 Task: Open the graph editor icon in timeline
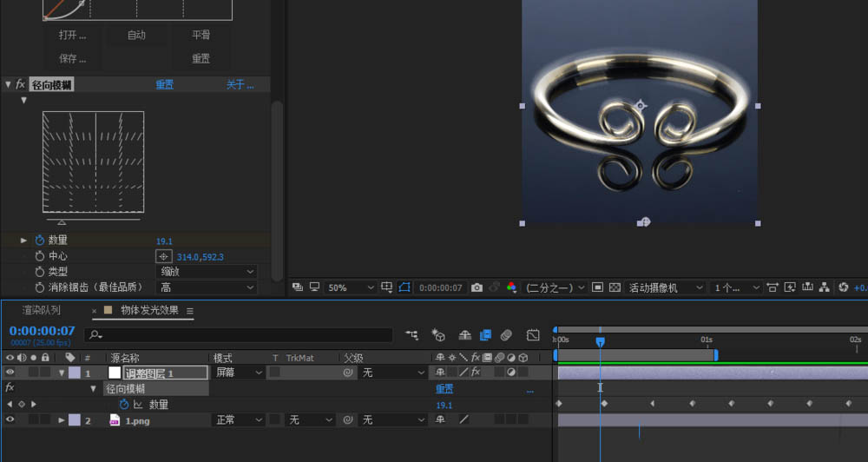tap(533, 334)
